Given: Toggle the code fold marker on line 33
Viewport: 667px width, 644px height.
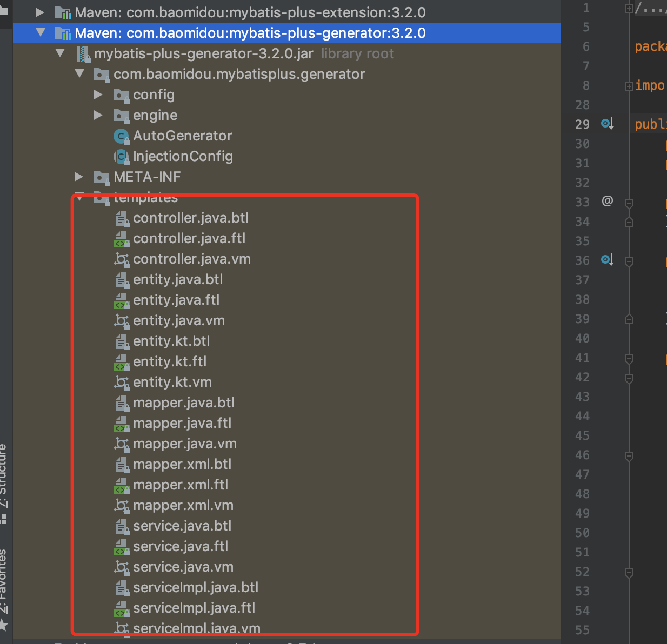Looking at the screenshot, I should click(x=629, y=203).
